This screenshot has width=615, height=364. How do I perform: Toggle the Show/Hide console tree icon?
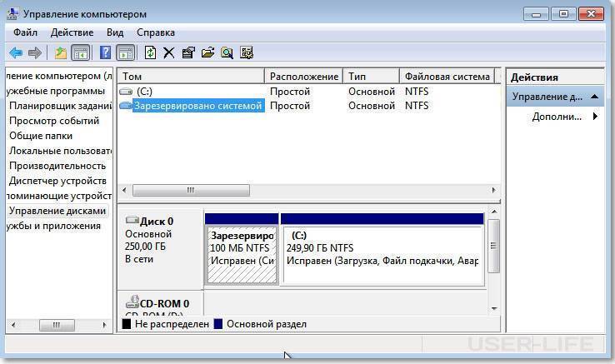click(x=80, y=52)
